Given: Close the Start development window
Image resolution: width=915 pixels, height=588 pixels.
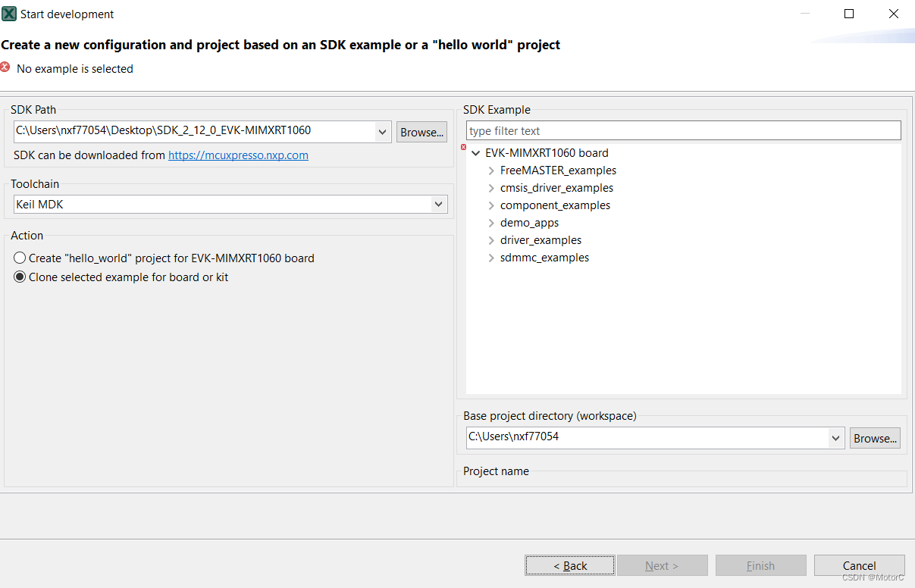Looking at the screenshot, I should [894, 14].
